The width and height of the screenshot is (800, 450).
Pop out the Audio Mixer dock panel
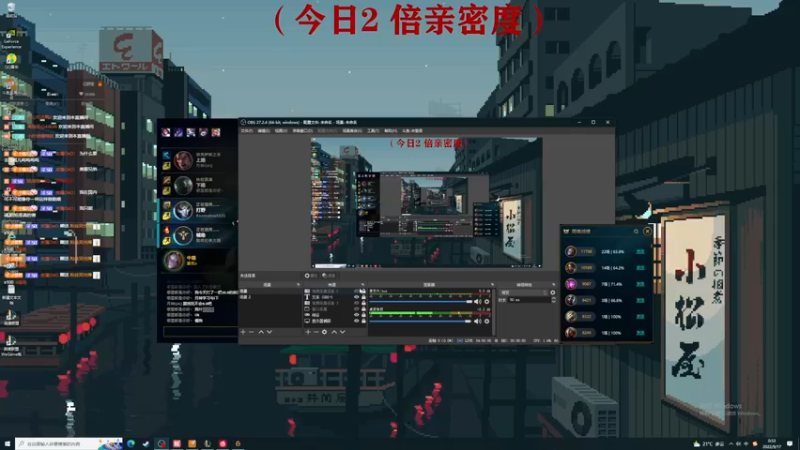click(492, 285)
